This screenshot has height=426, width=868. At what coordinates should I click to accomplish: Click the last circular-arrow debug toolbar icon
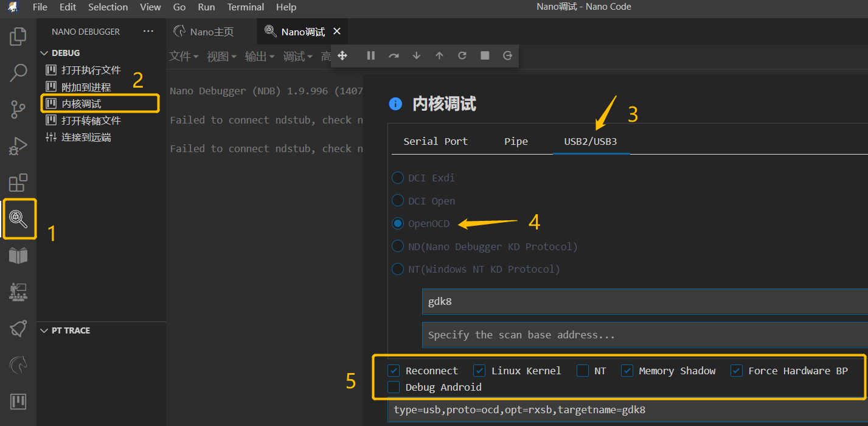pos(508,55)
